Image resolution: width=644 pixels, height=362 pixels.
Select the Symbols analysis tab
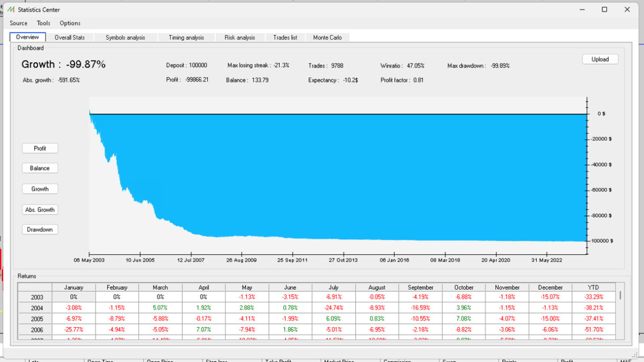125,38
